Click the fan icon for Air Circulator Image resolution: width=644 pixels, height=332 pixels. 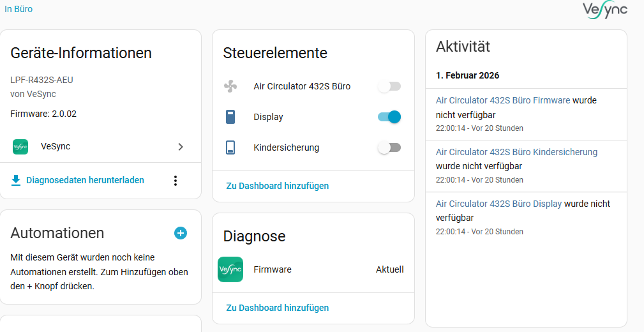(x=230, y=86)
